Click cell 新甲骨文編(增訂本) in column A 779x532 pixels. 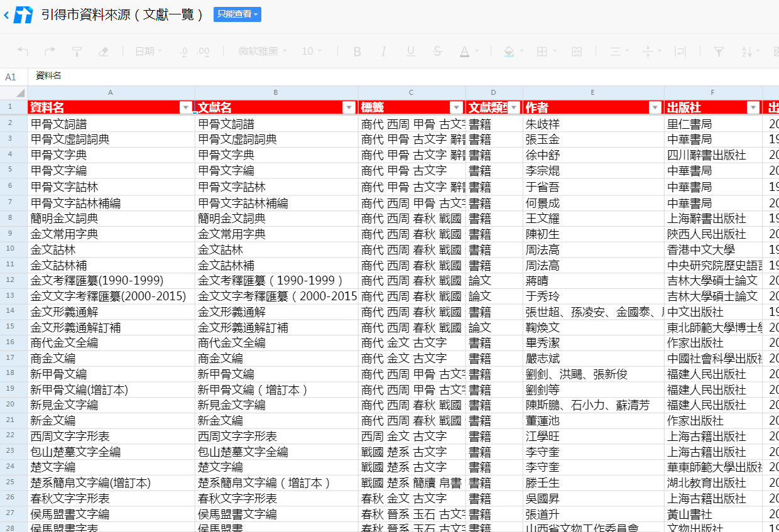tap(111, 389)
